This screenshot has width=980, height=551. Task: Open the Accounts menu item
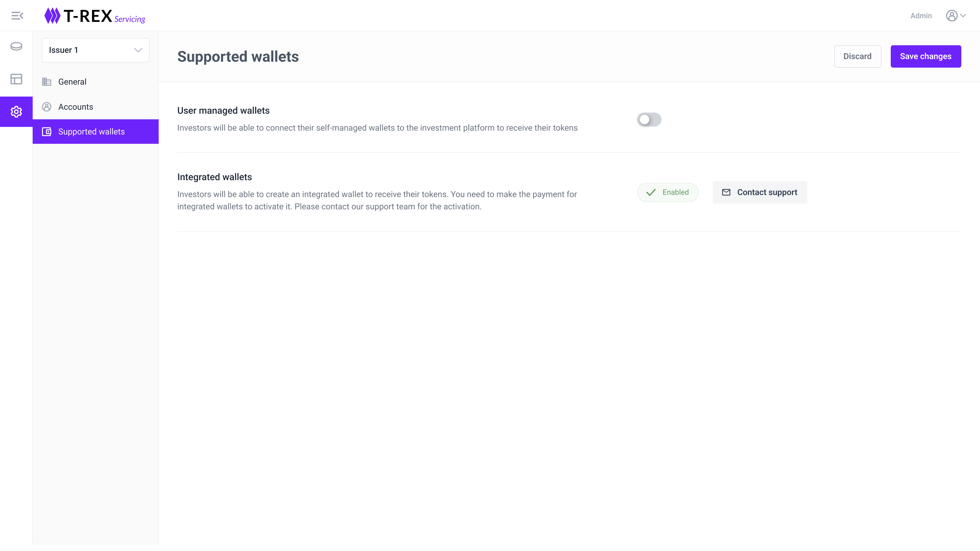(76, 107)
